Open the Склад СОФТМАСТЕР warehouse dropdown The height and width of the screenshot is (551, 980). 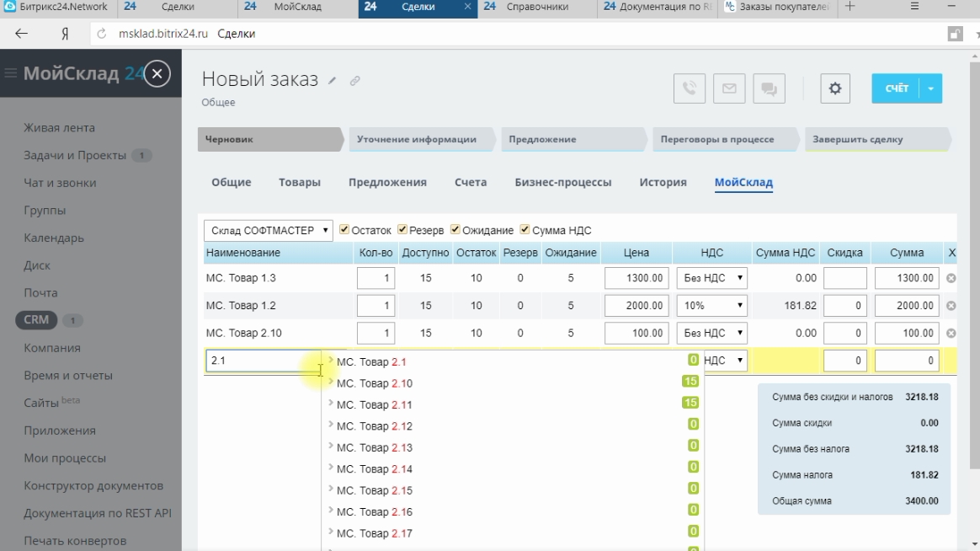(x=268, y=230)
